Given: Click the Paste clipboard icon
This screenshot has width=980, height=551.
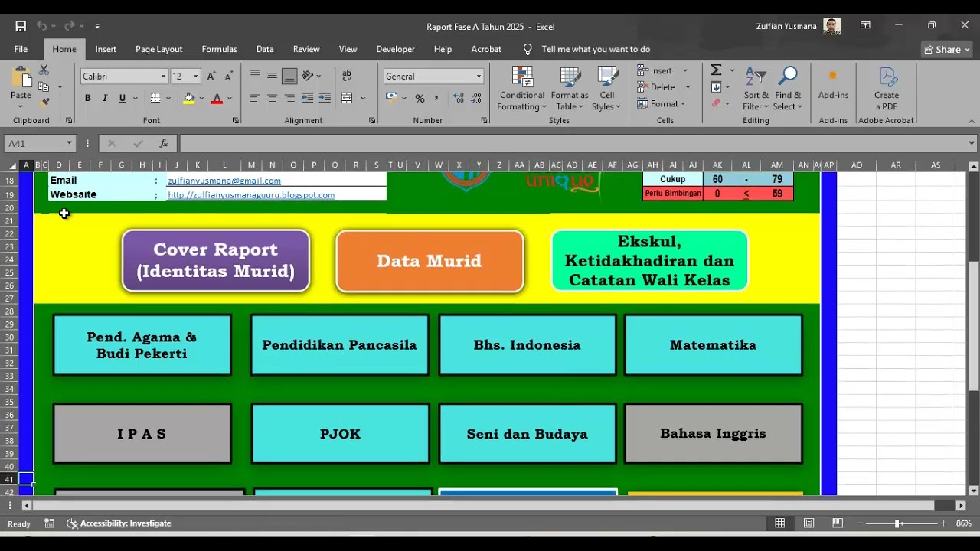Looking at the screenshot, I should [21, 78].
